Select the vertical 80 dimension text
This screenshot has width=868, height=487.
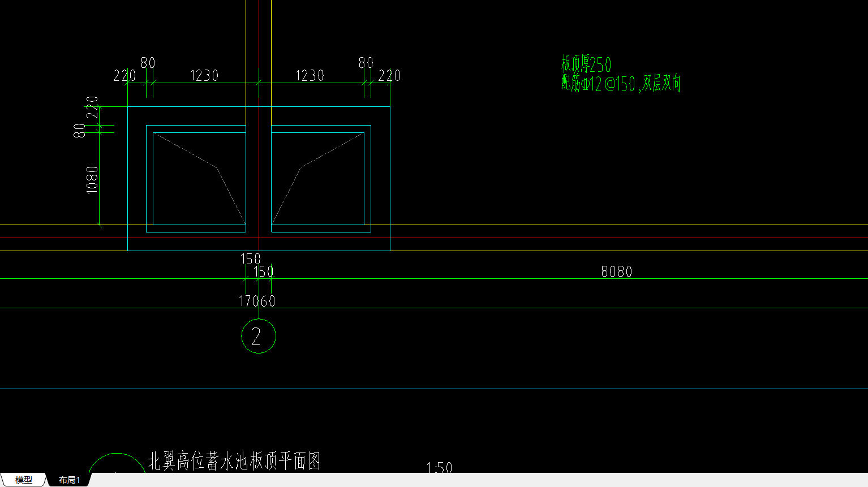tap(80, 131)
